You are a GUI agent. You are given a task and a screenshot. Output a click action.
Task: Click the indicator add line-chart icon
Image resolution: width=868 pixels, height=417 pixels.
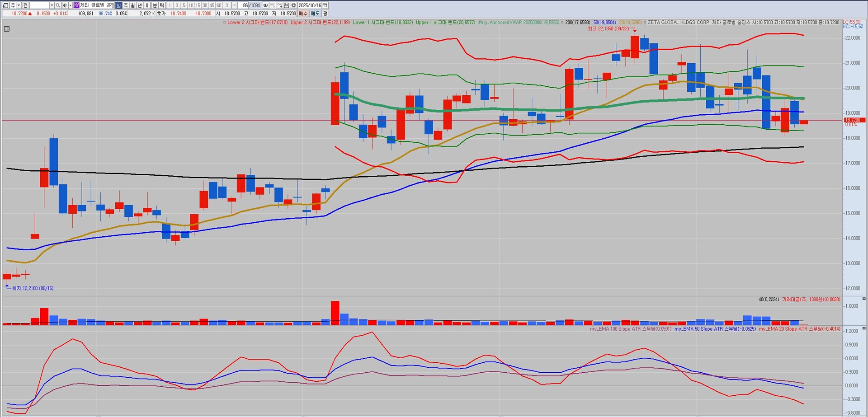click(280, 5)
